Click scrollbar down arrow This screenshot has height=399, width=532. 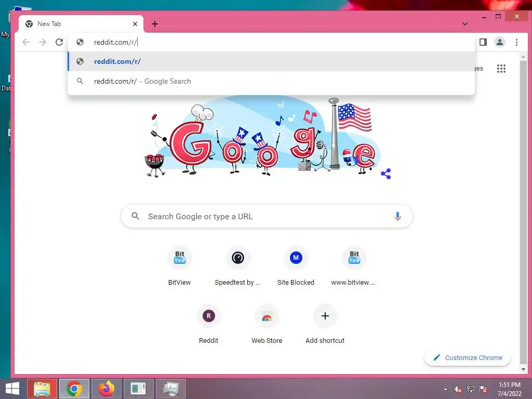(523, 369)
